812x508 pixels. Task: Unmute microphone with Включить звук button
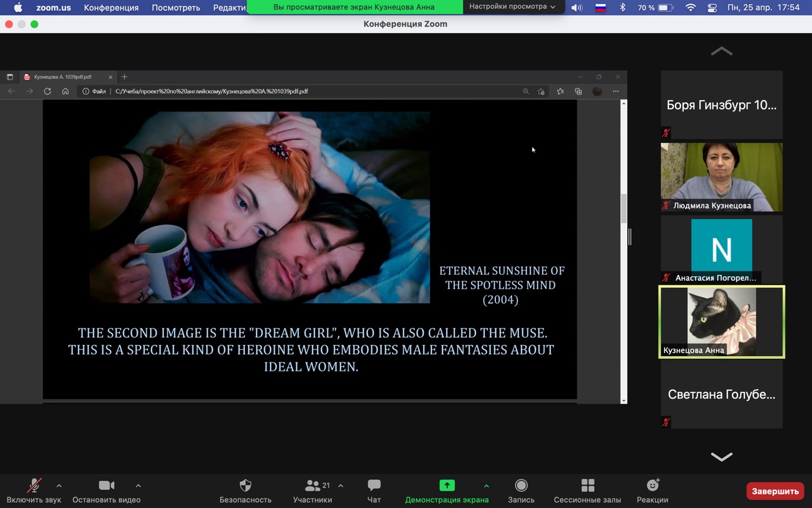pyautogui.click(x=34, y=491)
